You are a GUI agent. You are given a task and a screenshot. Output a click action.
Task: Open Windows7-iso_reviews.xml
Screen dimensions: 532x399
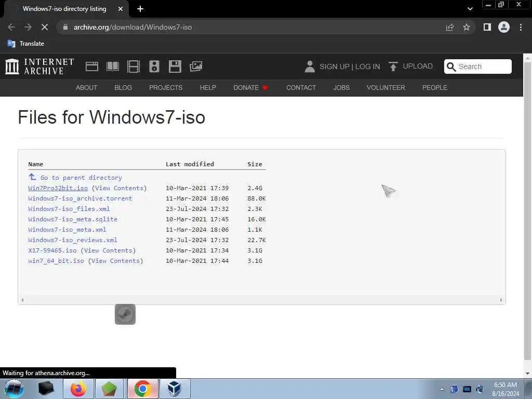pyautogui.click(x=73, y=240)
